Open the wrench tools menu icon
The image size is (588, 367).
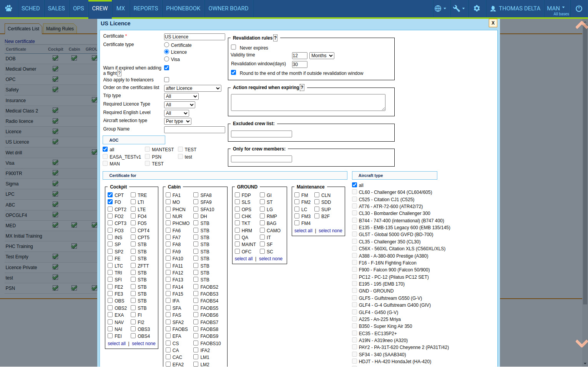pos(457,8)
